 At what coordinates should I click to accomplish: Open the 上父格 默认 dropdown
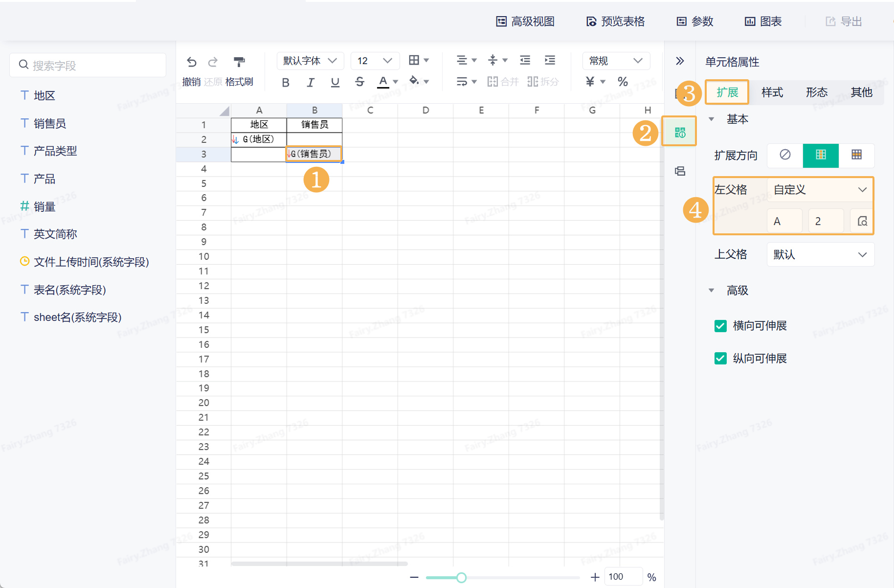[x=820, y=254]
